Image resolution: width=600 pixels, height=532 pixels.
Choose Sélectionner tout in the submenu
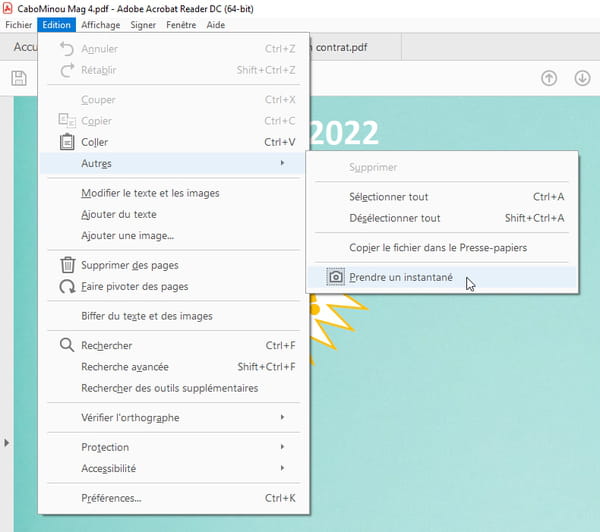click(x=442, y=197)
